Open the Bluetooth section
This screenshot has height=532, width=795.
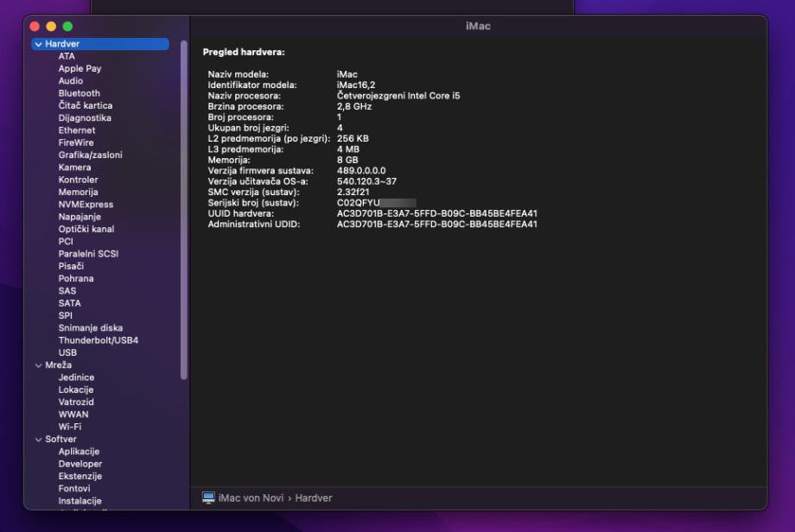tap(79, 93)
